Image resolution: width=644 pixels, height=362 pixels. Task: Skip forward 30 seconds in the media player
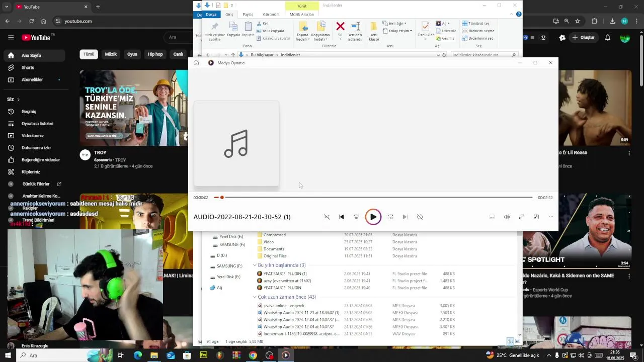[390, 217]
